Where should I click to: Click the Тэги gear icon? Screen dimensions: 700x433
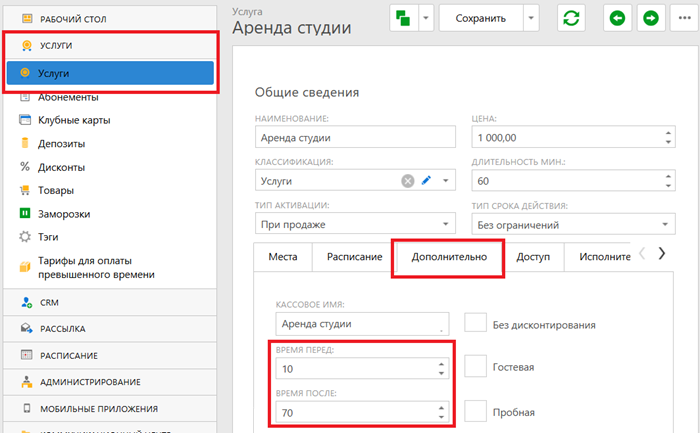click(25, 237)
